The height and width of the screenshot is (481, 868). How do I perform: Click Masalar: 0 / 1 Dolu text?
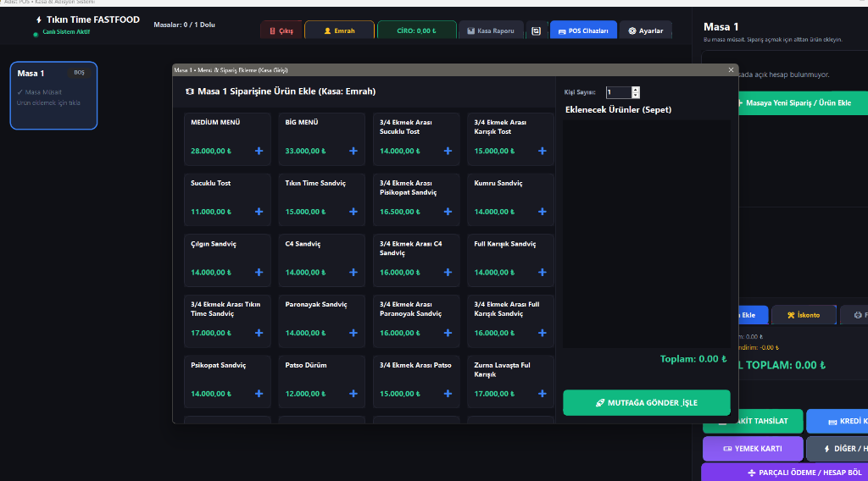click(184, 25)
